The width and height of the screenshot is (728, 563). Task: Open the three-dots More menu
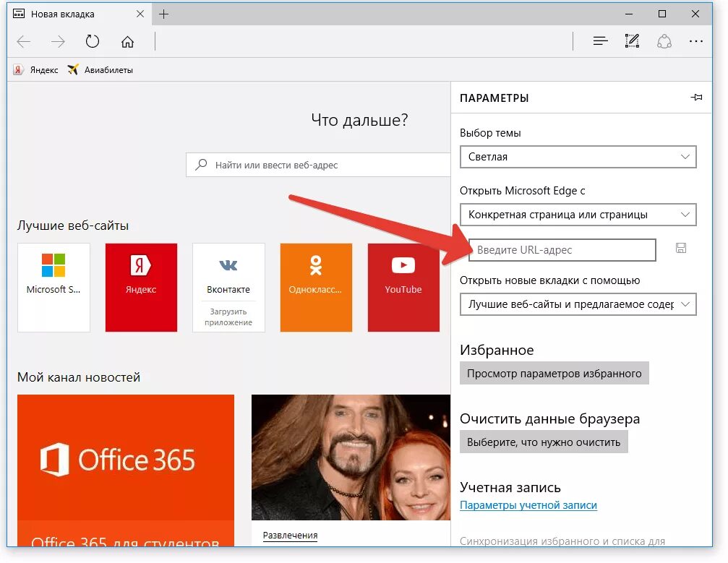(696, 41)
